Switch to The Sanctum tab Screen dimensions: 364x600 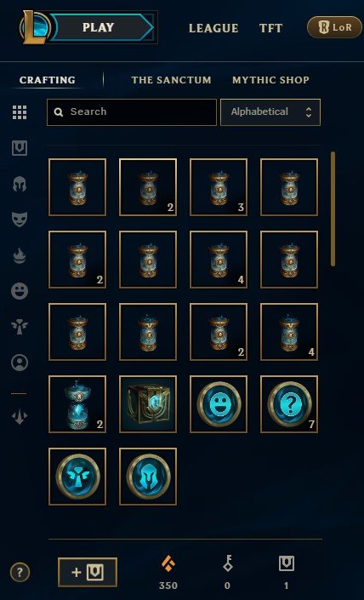tap(171, 80)
